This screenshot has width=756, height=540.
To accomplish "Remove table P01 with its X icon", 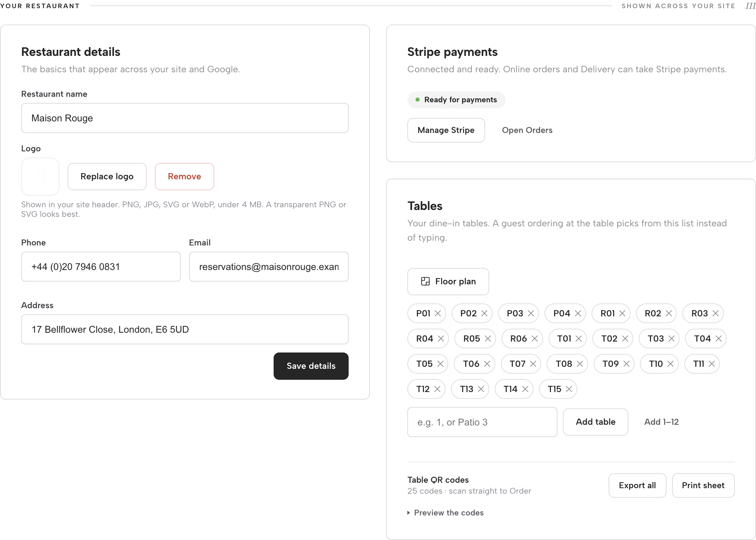I will pyautogui.click(x=438, y=313).
